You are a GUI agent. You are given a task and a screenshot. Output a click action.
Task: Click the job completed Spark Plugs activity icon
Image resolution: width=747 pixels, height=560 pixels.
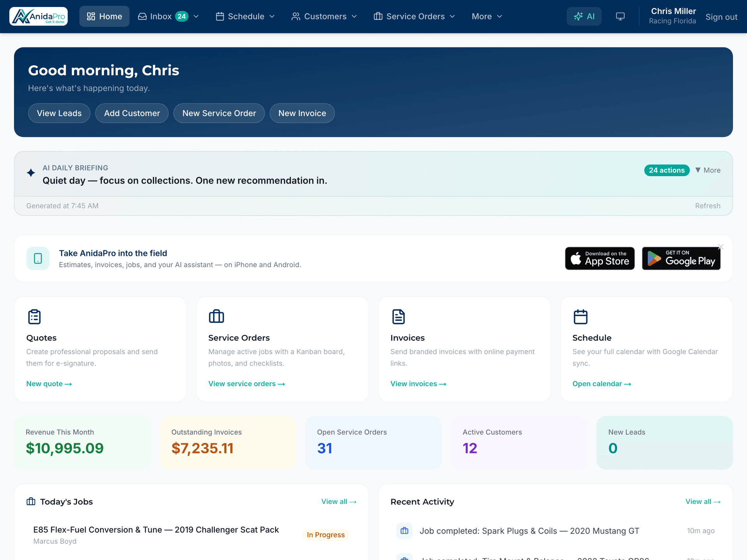point(405,531)
